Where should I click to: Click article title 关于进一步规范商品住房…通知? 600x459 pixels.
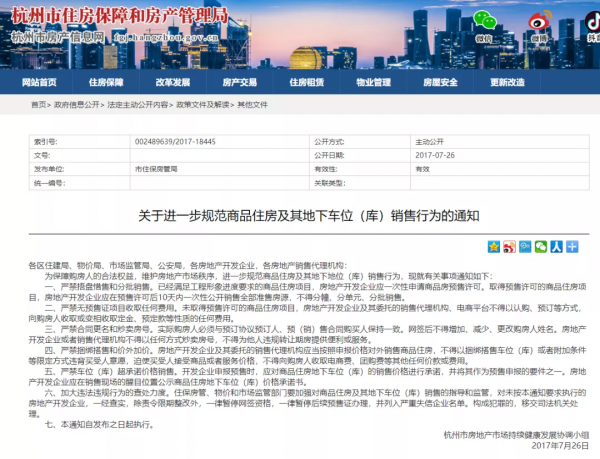309,216
